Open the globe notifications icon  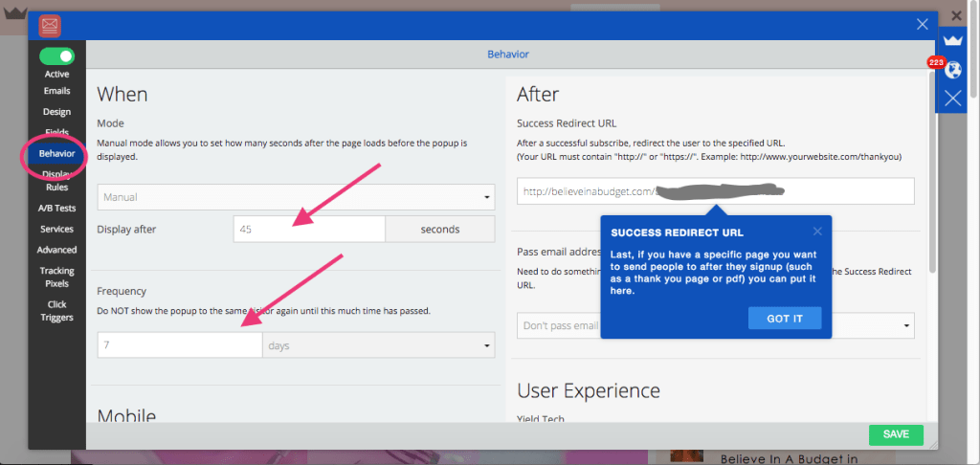click(x=952, y=69)
